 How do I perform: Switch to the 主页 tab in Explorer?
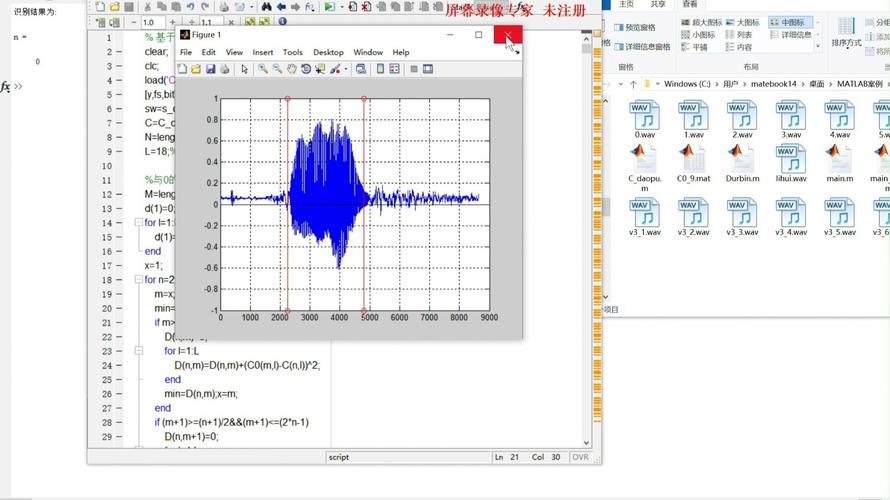tap(626, 4)
